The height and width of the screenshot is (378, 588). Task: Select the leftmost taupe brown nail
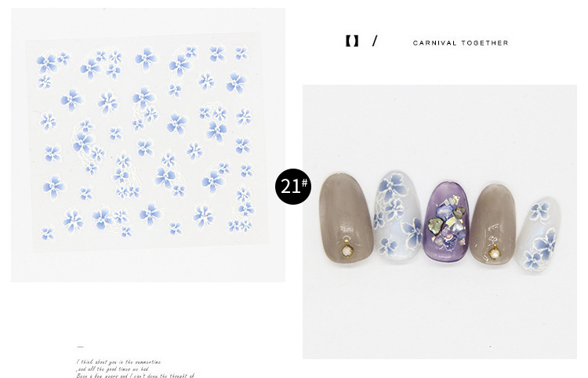(x=346, y=217)
